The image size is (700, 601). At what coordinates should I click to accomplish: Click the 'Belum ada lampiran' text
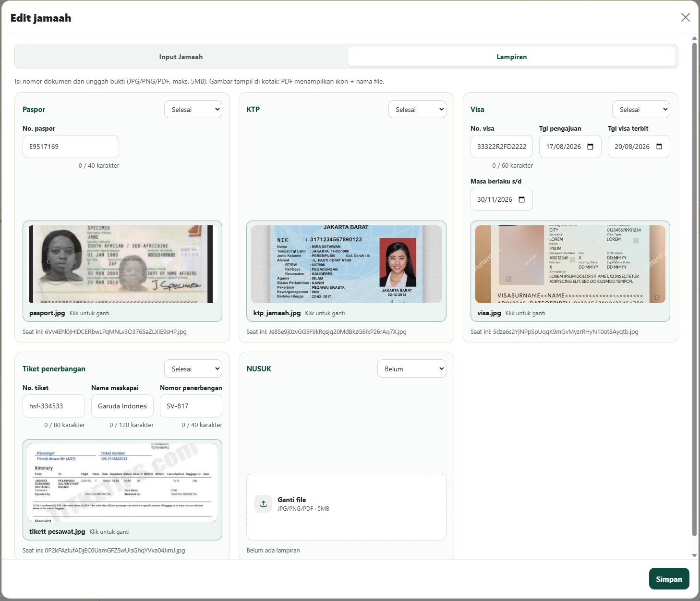(273, 551)
